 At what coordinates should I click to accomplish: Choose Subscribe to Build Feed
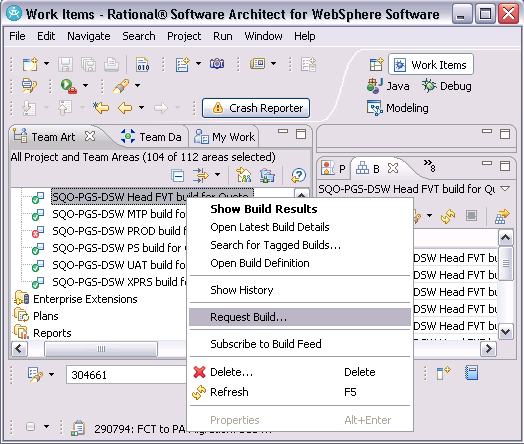300,344
